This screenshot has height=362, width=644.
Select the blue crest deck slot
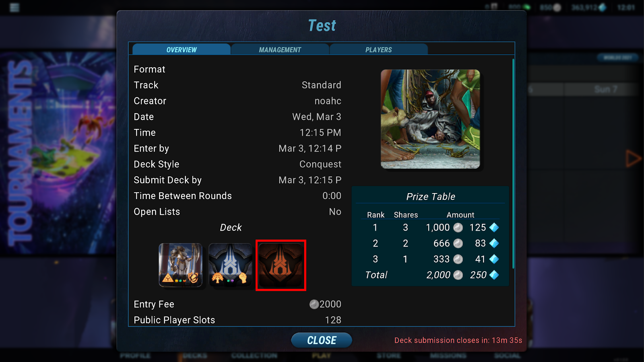click(231, 265)
